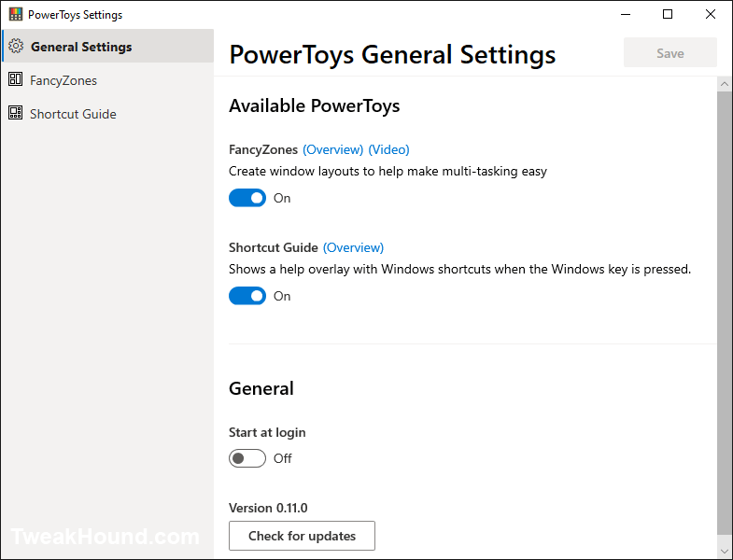Disable the FancyZones toggle switch
The height and width of the screenshot is (560, 733).
pyautogui.click(x=247, y=198)
